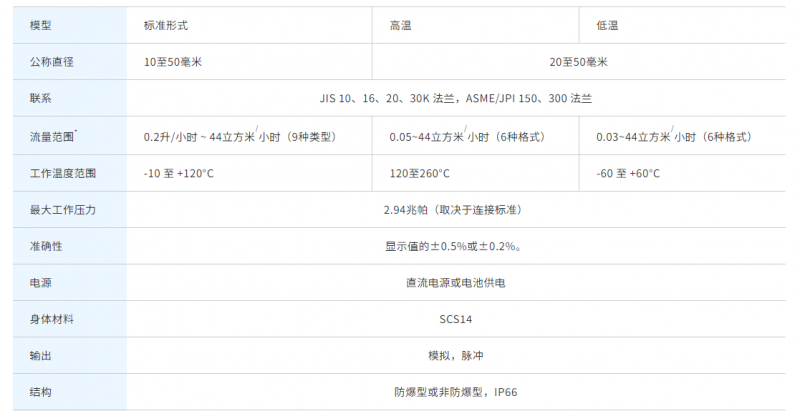Viewport: 800px width, 411px height.
Task: Click the 模型 row header cell
Action: (x=41, y=24)
